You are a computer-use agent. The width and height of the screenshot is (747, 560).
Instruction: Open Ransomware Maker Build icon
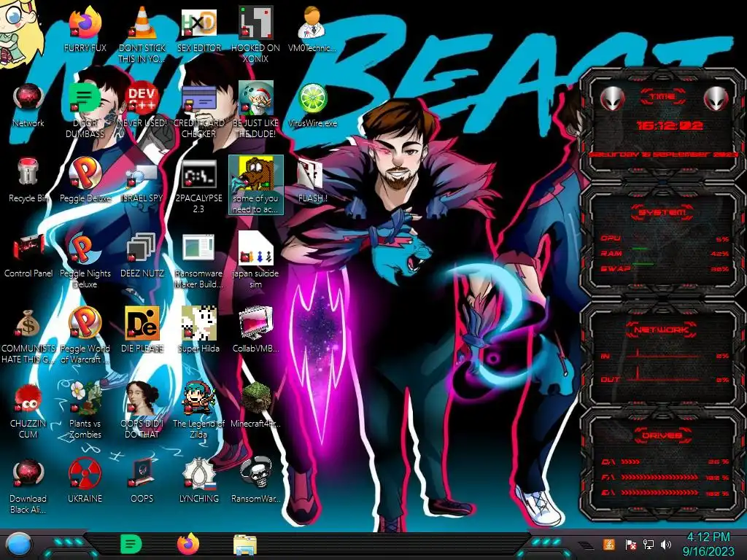(x=198, y=260)
